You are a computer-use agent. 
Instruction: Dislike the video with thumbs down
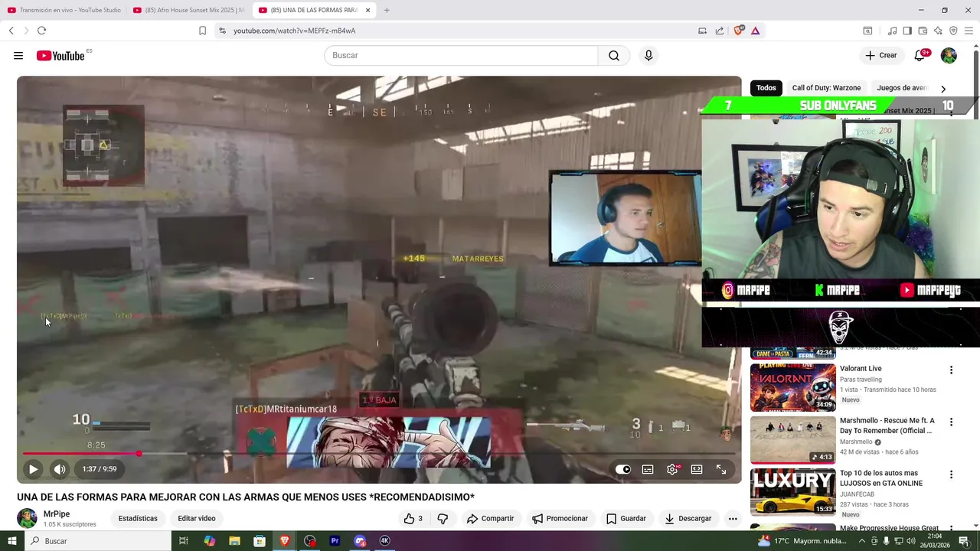pos(443,518)
